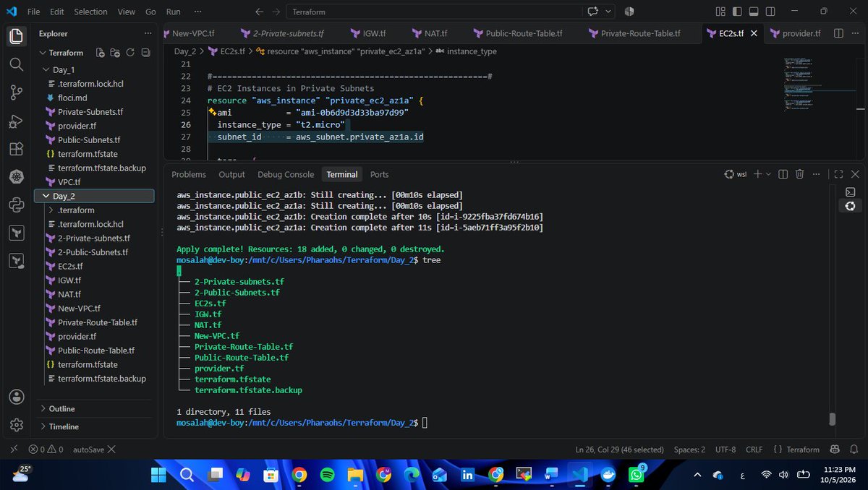Open the Manage gear menu
This screenshot has height=490, width=868.
point(16,424)
